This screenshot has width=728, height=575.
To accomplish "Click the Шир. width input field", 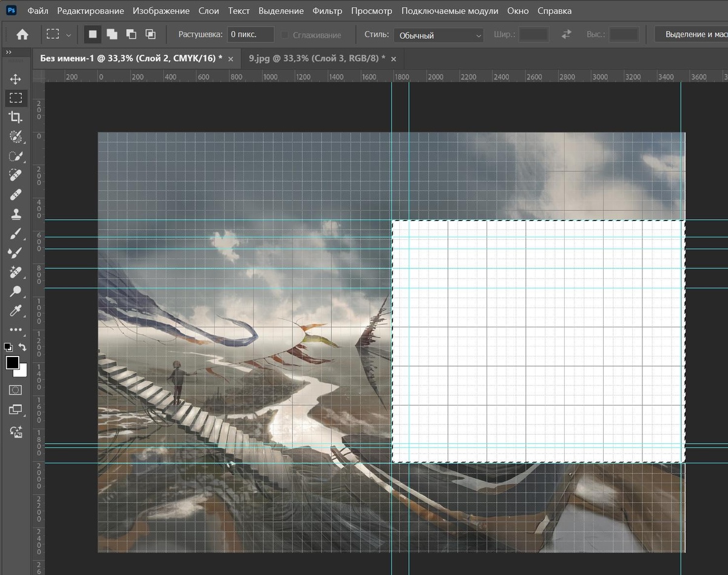I will (534, 35).
